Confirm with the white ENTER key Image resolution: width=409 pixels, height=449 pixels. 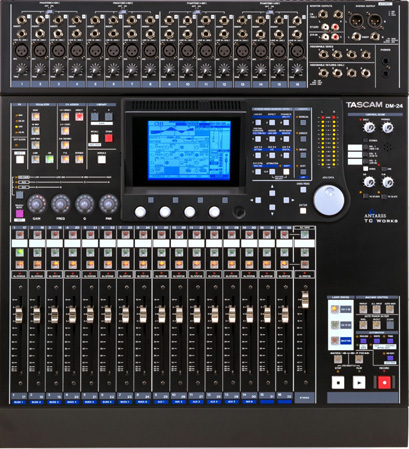[x=303, y=211]
